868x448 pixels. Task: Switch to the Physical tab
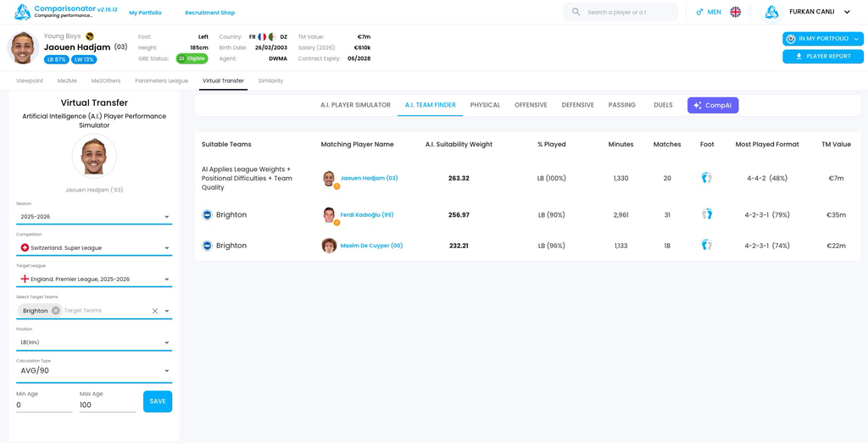pos(485,104)
